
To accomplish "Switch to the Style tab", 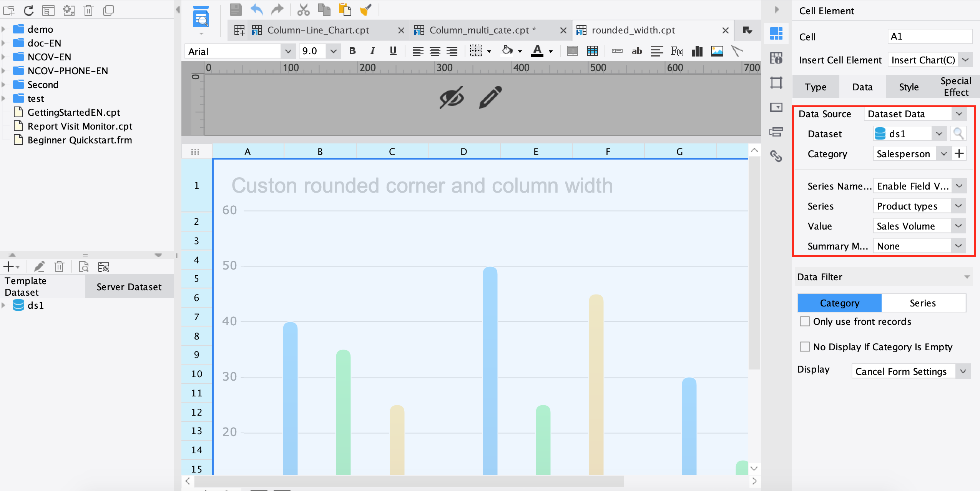I will click(909, 87).
